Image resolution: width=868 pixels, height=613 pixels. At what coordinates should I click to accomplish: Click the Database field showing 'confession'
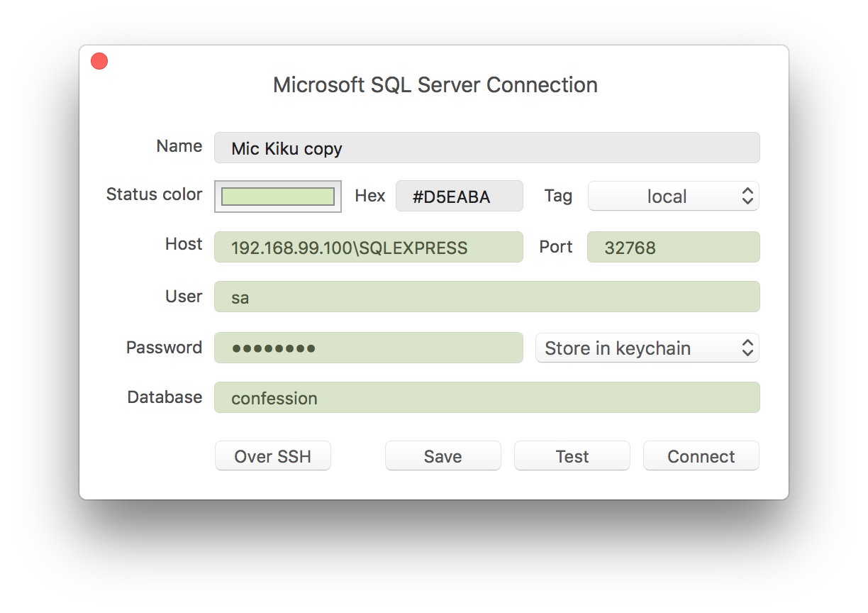pos(486,397)
